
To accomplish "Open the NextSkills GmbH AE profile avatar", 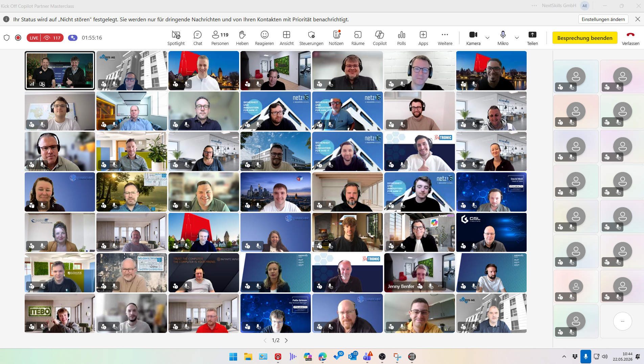I will pos(585,6).
